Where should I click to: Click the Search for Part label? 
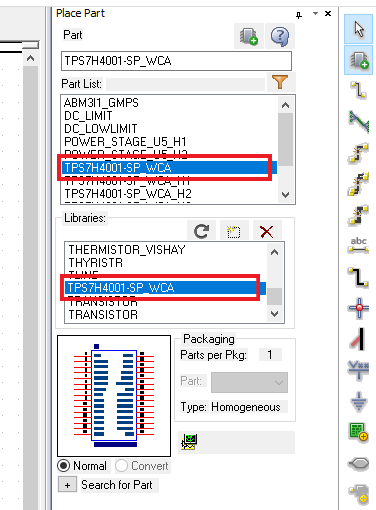coord(117,485)
